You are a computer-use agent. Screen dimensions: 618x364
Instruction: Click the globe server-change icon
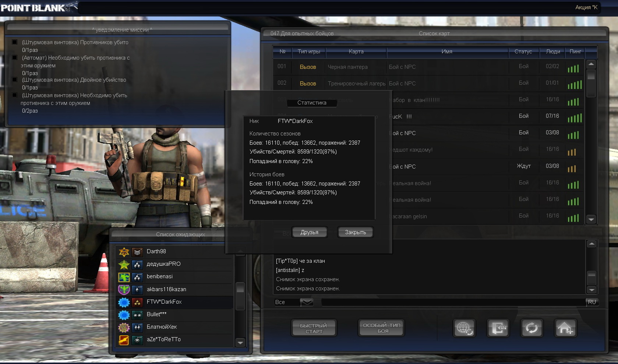pyautogui.click(x=464, y=328)
